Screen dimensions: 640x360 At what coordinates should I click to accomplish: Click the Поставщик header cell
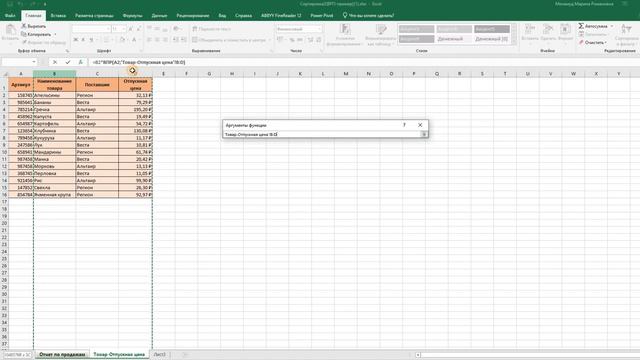click(97, 84)
